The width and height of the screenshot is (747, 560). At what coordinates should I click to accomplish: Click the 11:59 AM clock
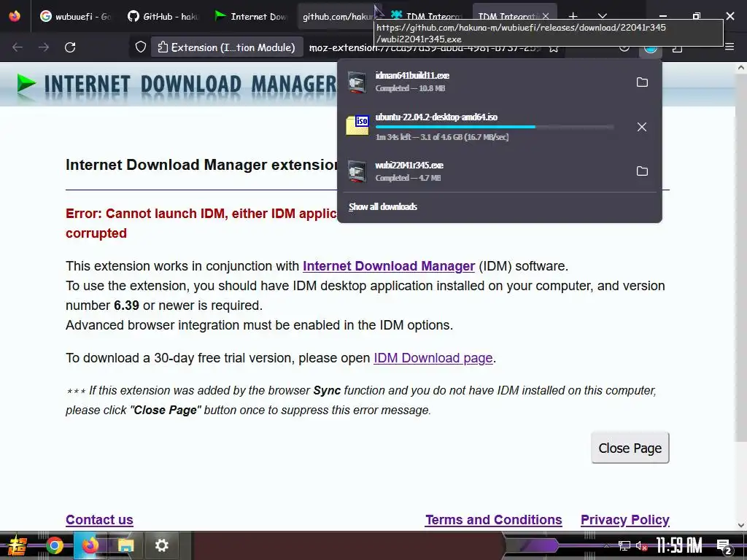pyautogui.click(x=679, y=545)
